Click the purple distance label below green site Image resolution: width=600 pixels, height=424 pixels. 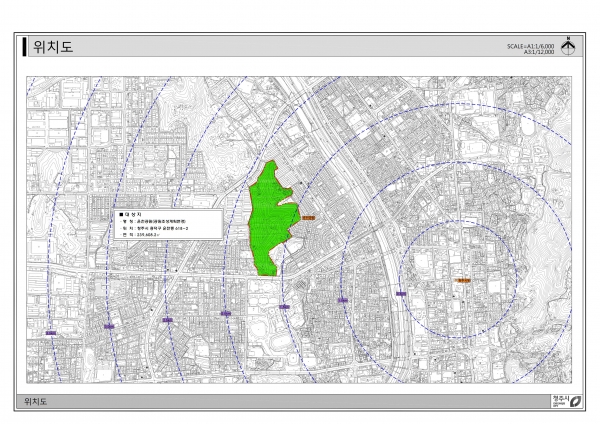tap(284, 307)
